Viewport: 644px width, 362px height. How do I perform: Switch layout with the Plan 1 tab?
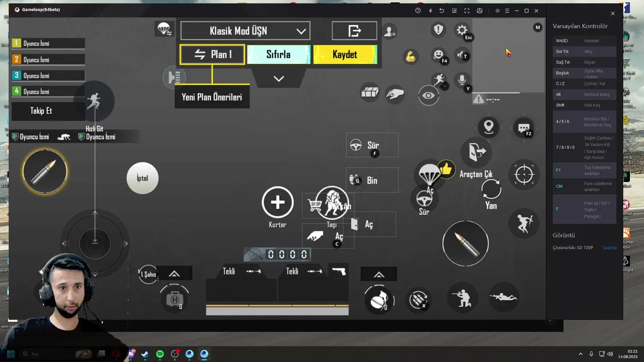point(212,54)
